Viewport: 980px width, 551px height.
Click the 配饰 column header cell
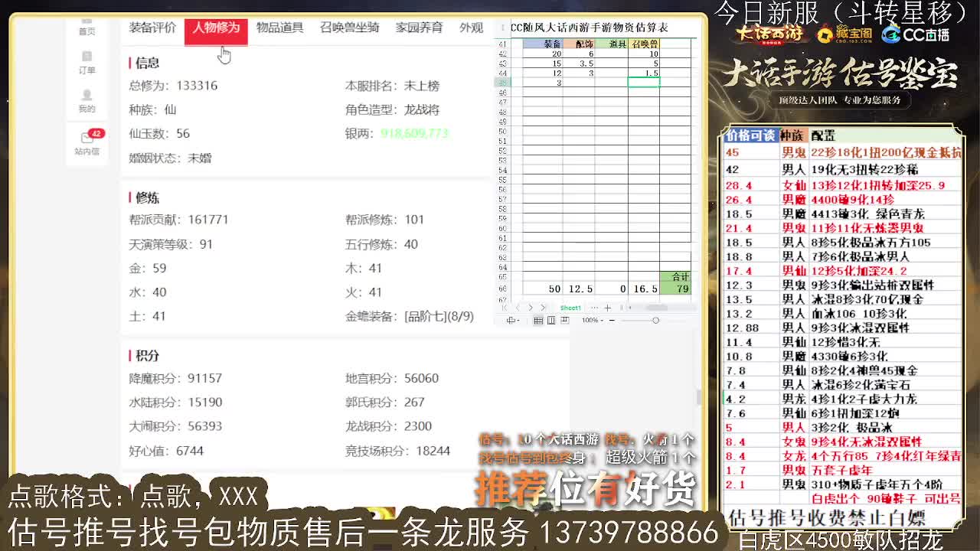tap(580, 44)
